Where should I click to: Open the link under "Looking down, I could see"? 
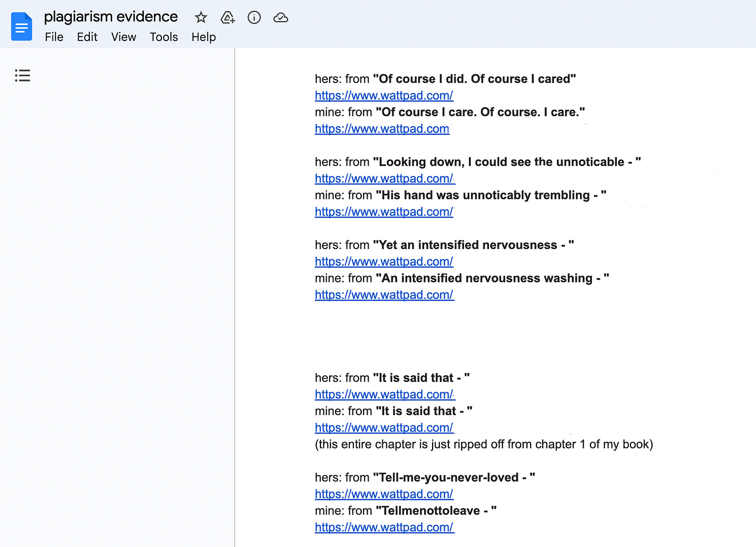(384, 179)
